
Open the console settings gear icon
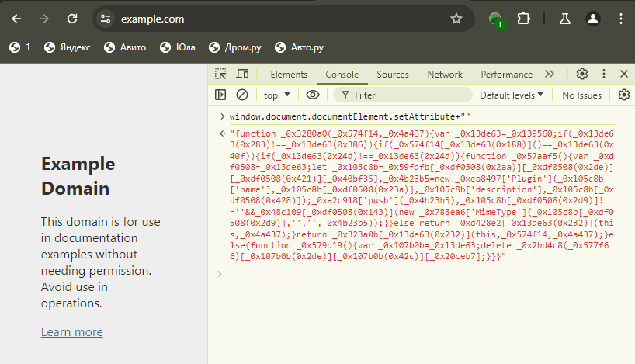[x=624, y=95]
